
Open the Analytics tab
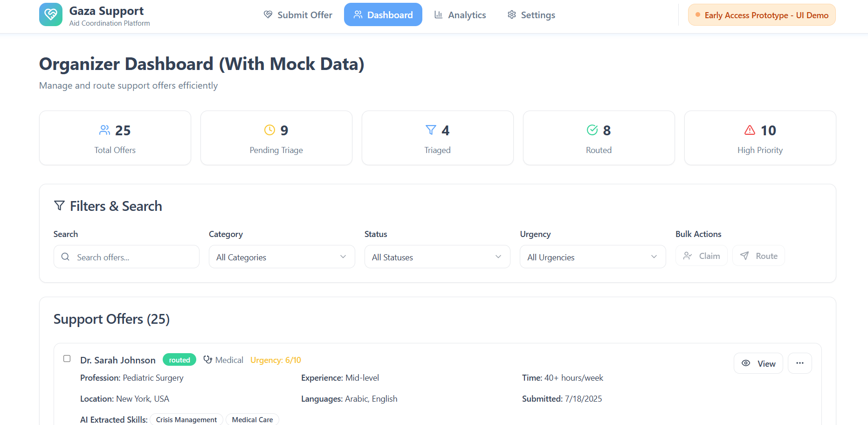(x=460, y=14)
